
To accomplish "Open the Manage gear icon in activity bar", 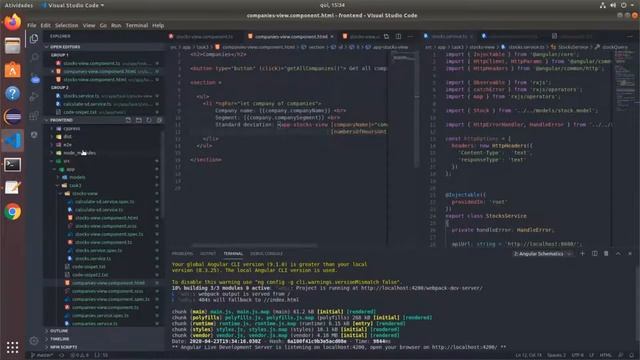I will [34, 340].
